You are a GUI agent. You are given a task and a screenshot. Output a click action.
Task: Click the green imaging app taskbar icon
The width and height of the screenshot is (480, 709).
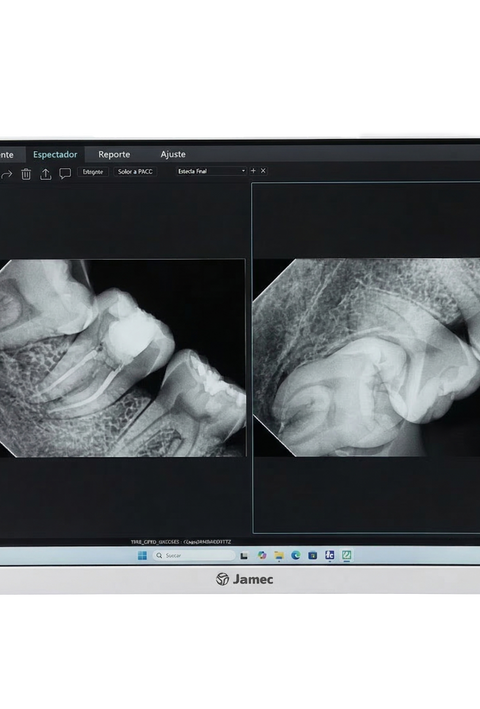point(347,555)
